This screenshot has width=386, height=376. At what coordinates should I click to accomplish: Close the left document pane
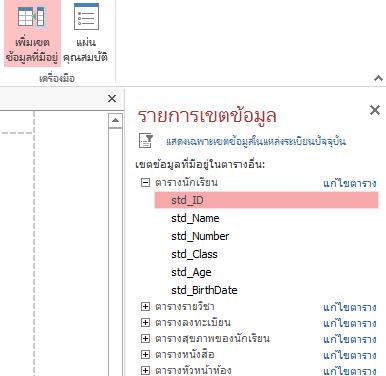coord(112,98)
